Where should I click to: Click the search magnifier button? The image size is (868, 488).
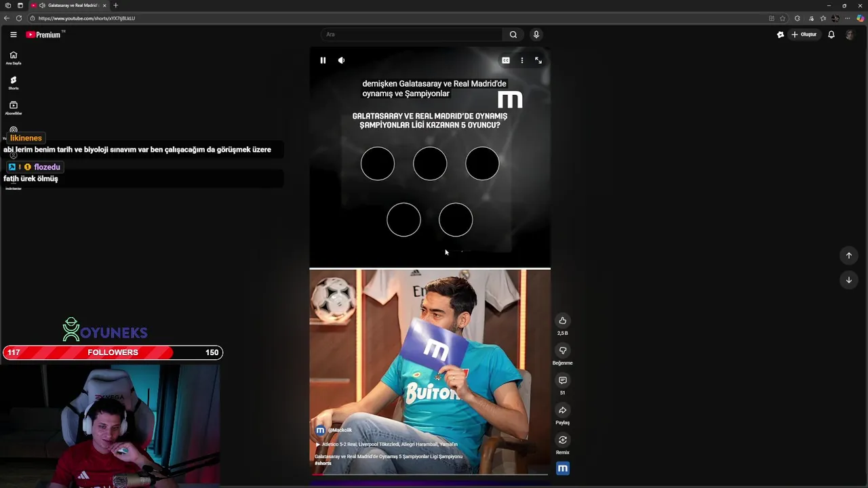coord(513,35)
